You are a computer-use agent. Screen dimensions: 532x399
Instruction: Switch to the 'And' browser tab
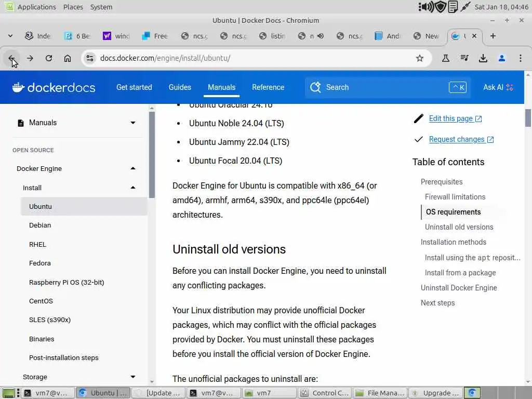pos(387,36)
